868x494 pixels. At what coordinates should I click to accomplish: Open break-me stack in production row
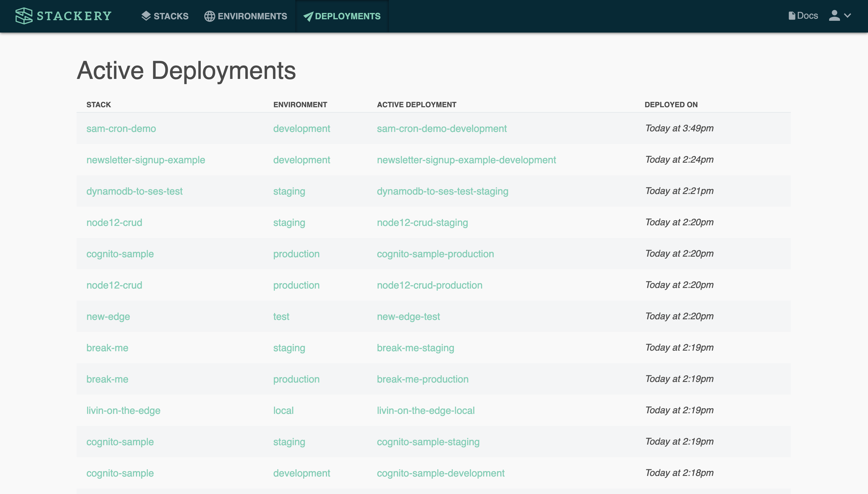107,379
